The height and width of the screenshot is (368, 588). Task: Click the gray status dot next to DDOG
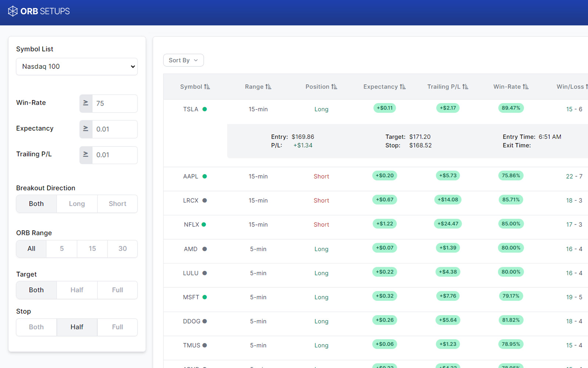pos(205,321)
